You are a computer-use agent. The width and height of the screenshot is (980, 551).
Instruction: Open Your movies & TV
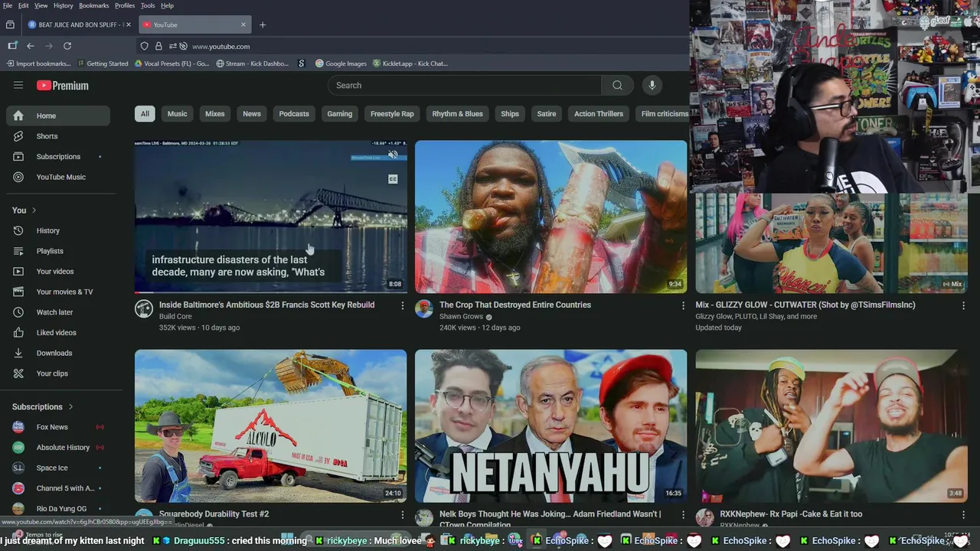click(58, 292)
